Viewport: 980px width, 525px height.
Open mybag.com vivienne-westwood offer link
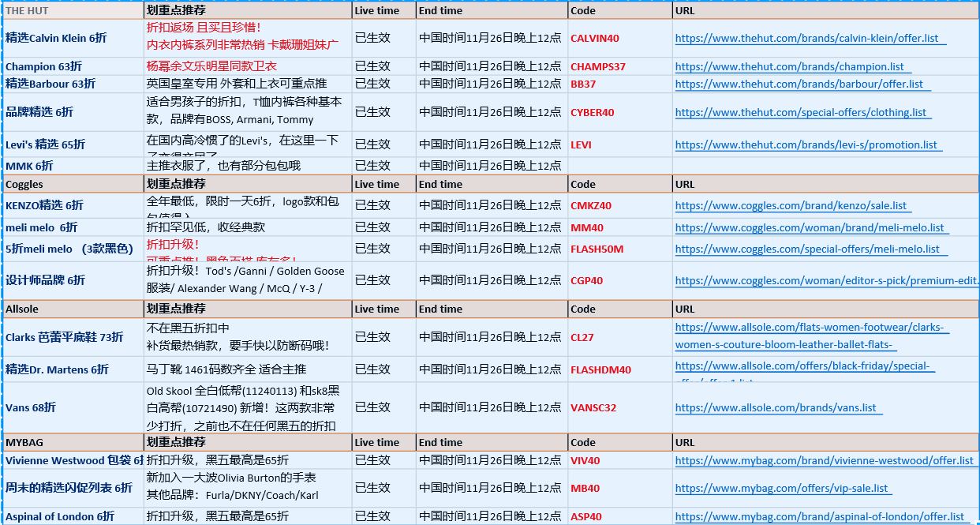825,460
